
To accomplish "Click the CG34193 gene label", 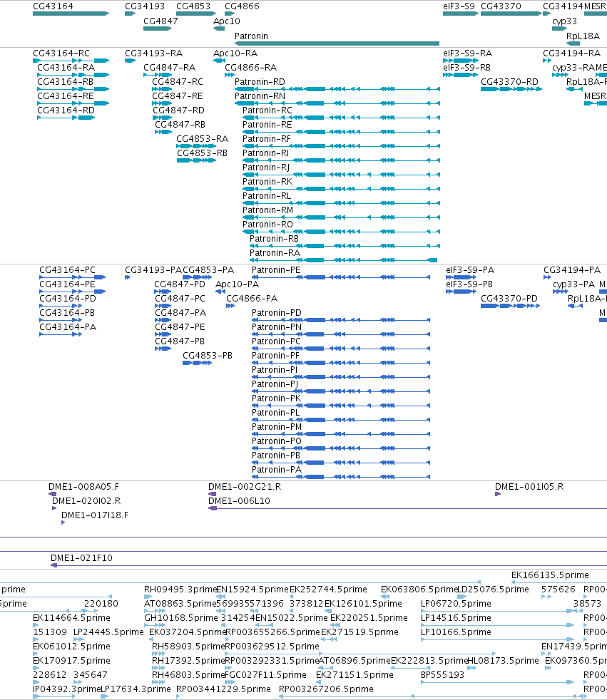I will 145,6.
